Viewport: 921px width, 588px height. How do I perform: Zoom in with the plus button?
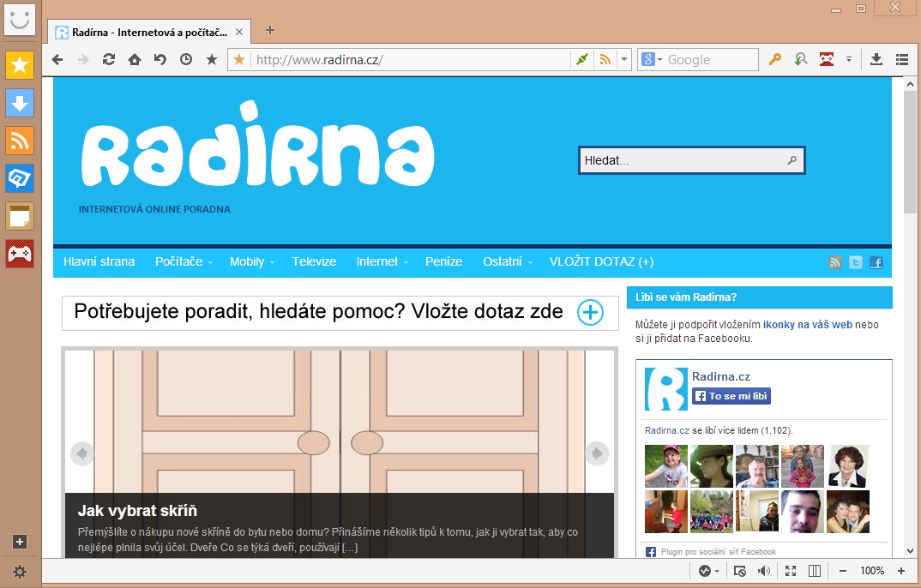click(901, 571)
